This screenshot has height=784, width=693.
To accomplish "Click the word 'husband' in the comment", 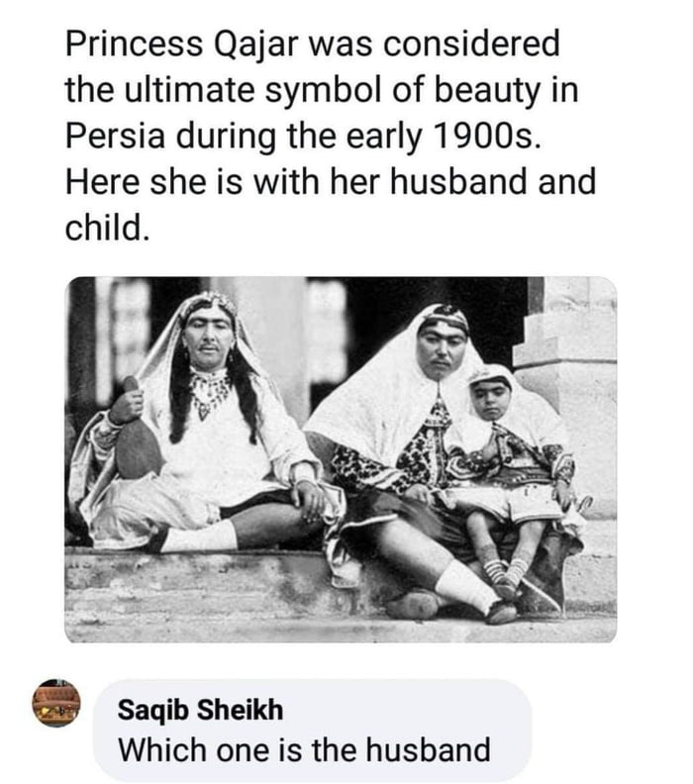I will (431, 749).
